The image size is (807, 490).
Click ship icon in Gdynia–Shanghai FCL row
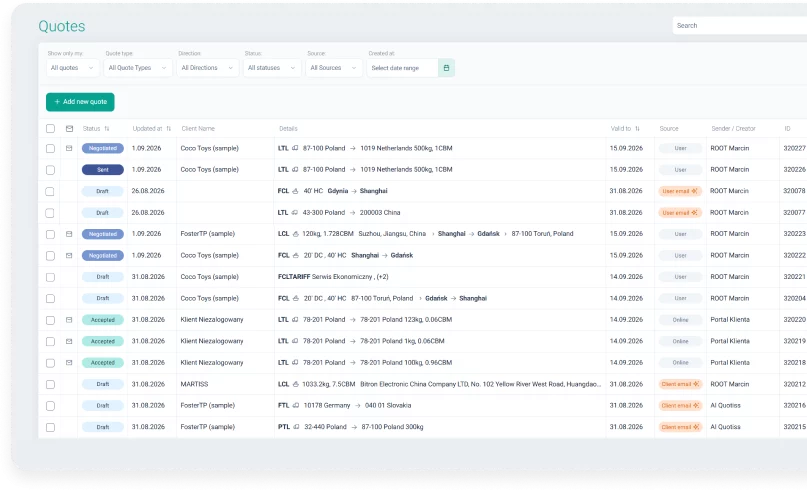tap(295, 191)
